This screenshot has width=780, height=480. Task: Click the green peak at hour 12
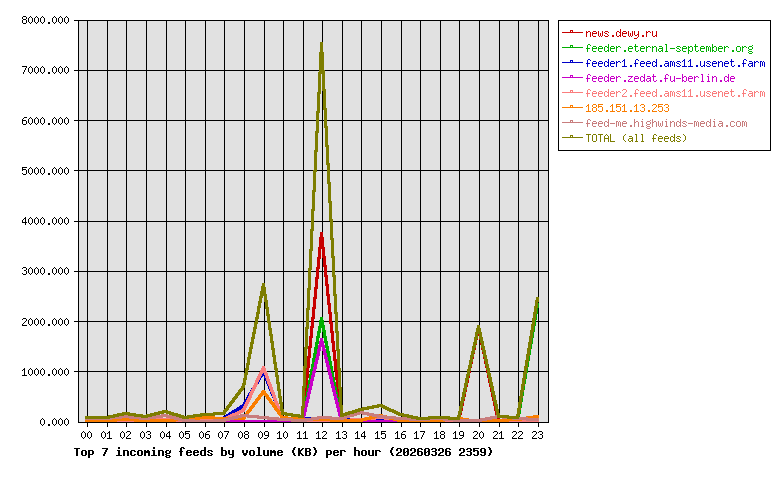[322, 319]
